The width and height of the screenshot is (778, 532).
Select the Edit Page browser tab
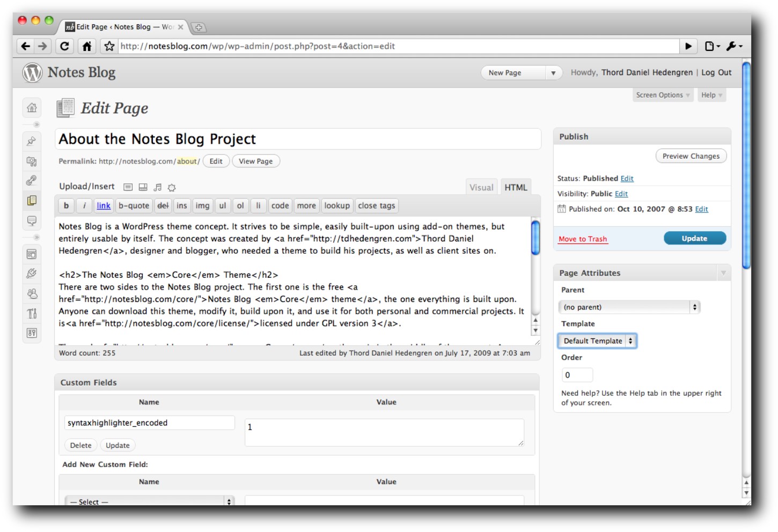tap(124, 27)
